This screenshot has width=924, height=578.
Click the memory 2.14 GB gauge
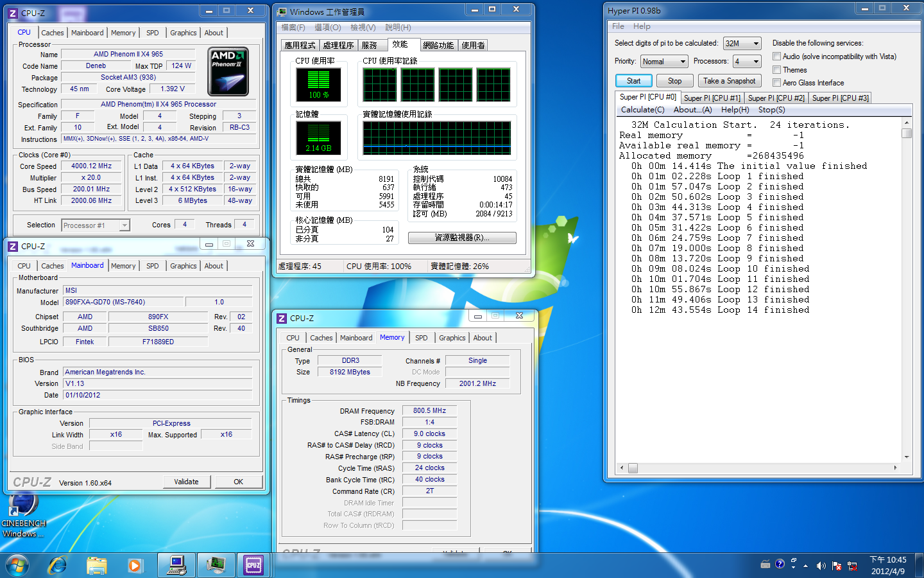pos(318,137)
